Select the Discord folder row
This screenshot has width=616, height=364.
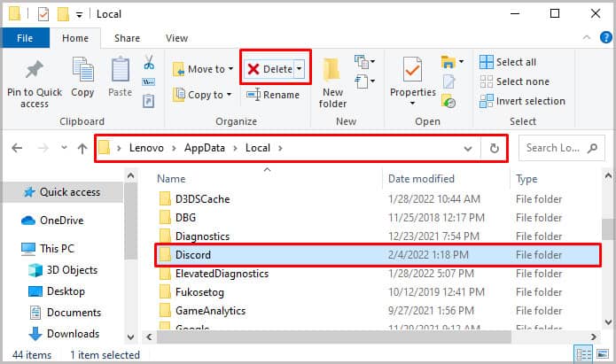(378, 255)
